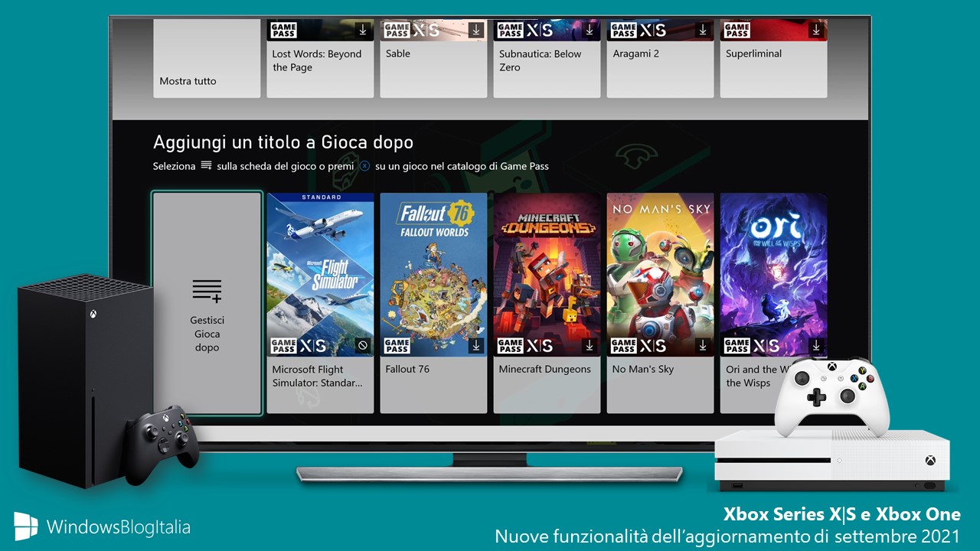Click the download icon on Fallout 76
980x551 pixels.
[x=476, y=346]
